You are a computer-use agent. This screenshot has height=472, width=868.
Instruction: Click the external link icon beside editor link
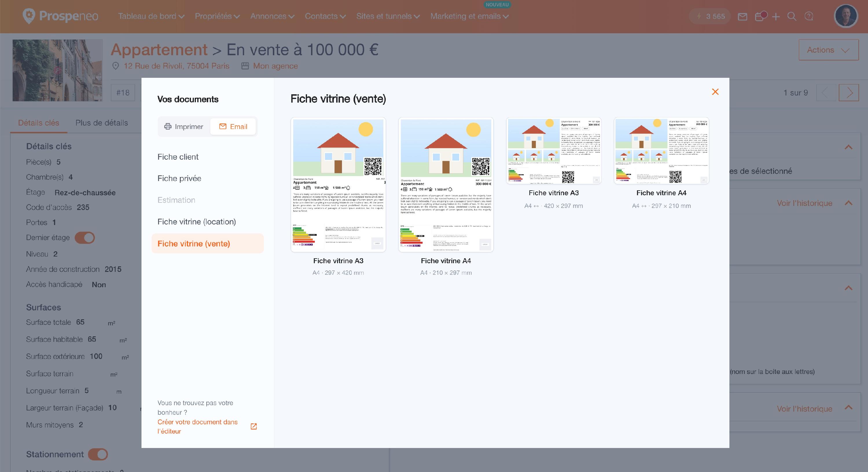click(x=254, y=426)
